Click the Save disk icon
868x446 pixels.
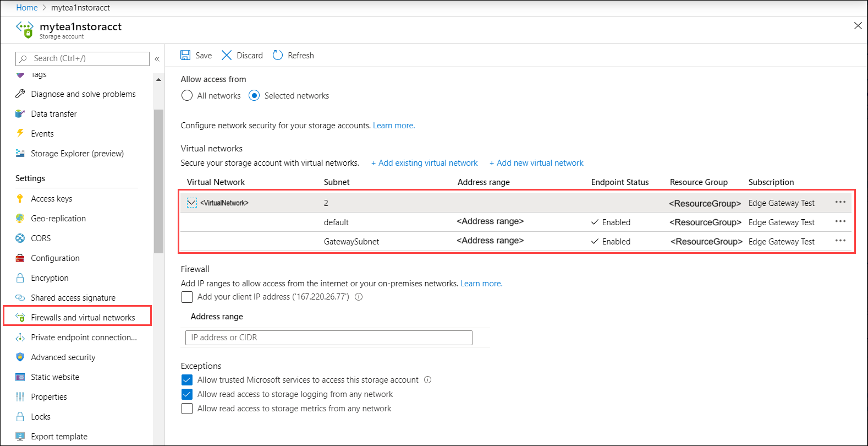(x=185, y=55)
